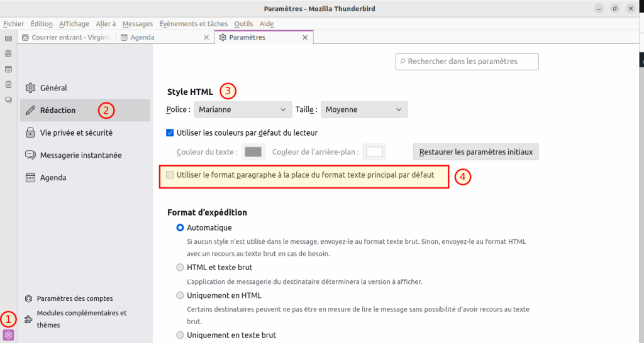
Task: Uncheck "Utiliser les couleurs par défaut du lecteur"
Action: [170, 133]
